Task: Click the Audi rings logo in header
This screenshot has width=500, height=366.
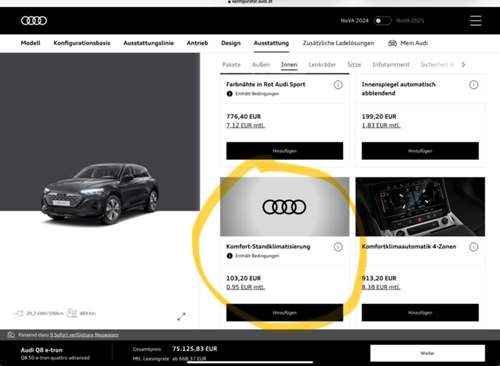Action: tap(34, 21)
